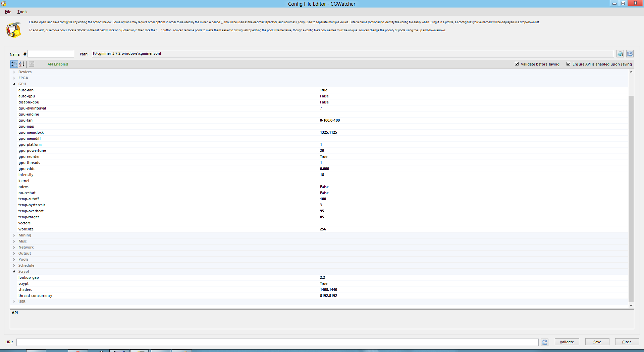Screen dimensions: 644x352
Task: Open config file in notepad icon beside Path
Action: coord(620,54)
